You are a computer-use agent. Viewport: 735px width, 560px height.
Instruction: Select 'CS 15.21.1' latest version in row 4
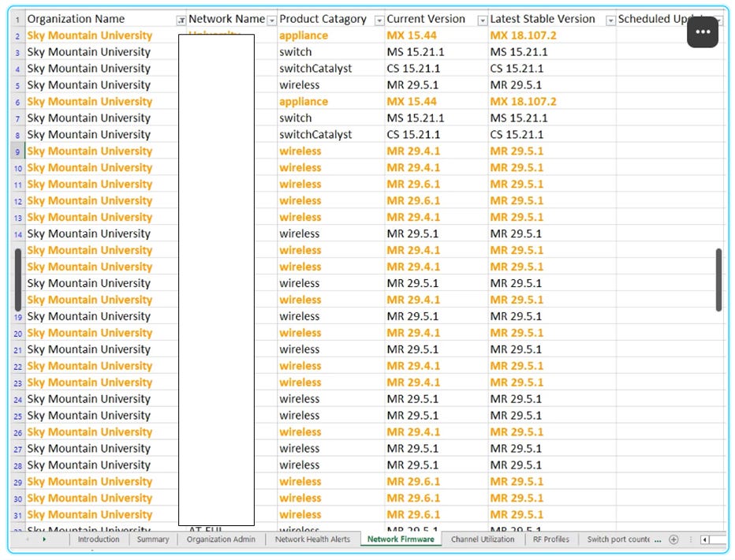click(552, 69)
